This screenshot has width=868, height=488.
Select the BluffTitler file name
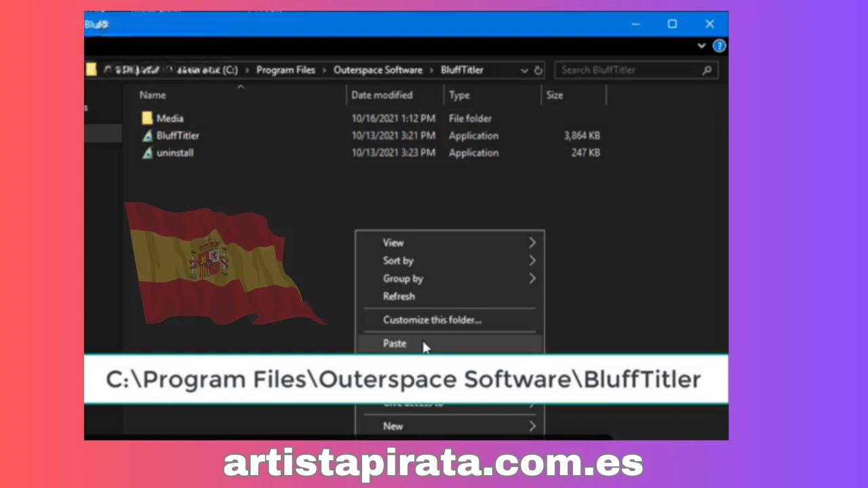coord(178,136)
